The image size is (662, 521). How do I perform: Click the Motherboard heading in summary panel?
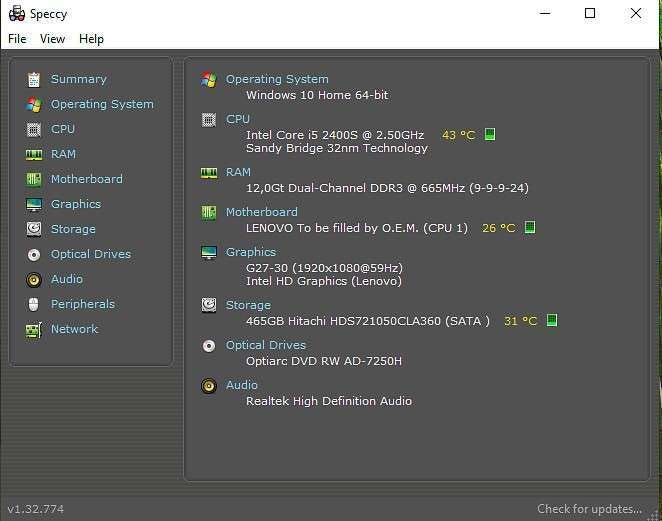coord(262,212)
